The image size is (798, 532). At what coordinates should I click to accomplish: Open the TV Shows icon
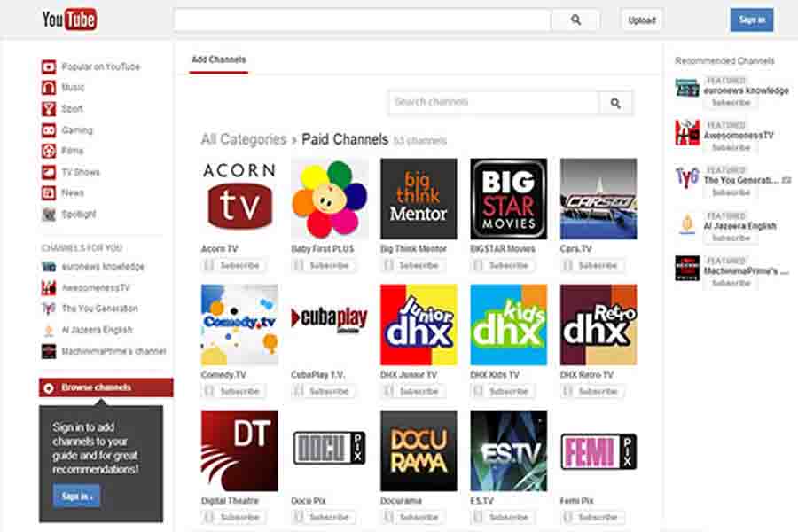(49, 172)
